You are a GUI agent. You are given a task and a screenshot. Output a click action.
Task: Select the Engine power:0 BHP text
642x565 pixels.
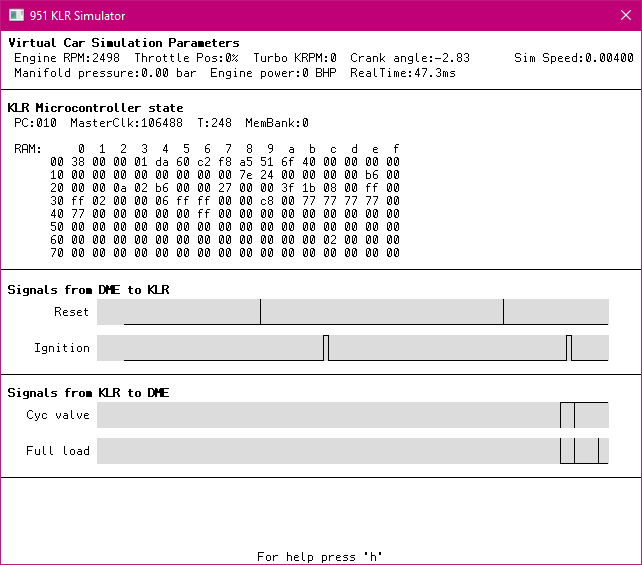[273, 73]
